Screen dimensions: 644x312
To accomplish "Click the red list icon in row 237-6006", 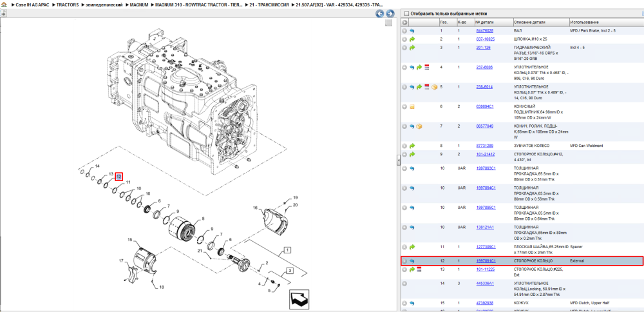I will pyautogui.click(x=426, y=67).
